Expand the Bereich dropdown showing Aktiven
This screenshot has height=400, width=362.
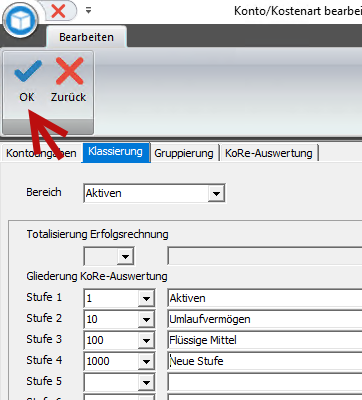pyautogui.click(x=216, y=193)
